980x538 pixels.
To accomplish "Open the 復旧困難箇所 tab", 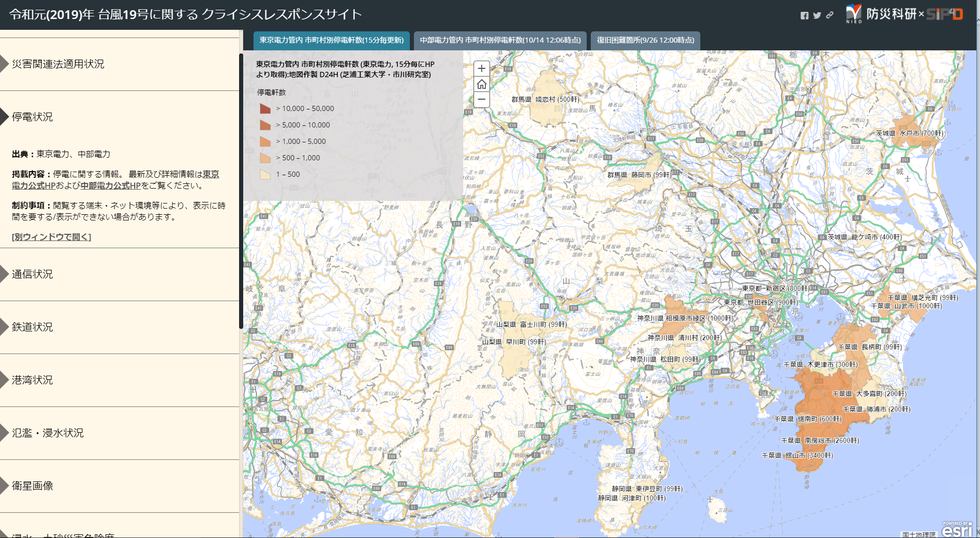I will point(645,40).
